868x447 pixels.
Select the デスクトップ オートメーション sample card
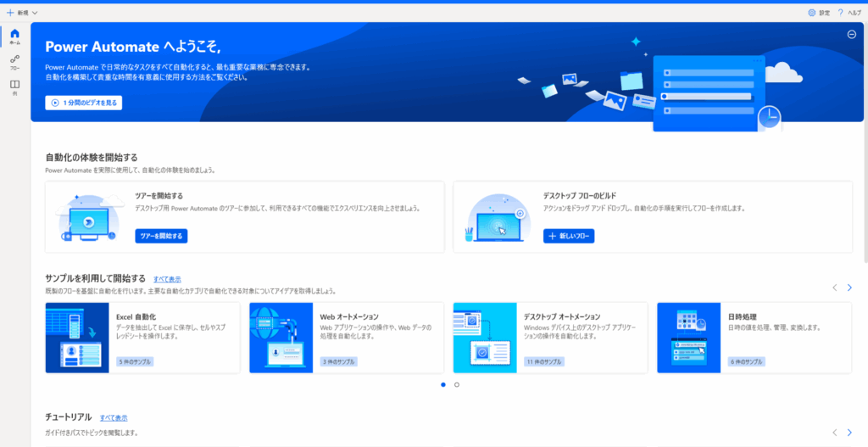tap(550, 338)
